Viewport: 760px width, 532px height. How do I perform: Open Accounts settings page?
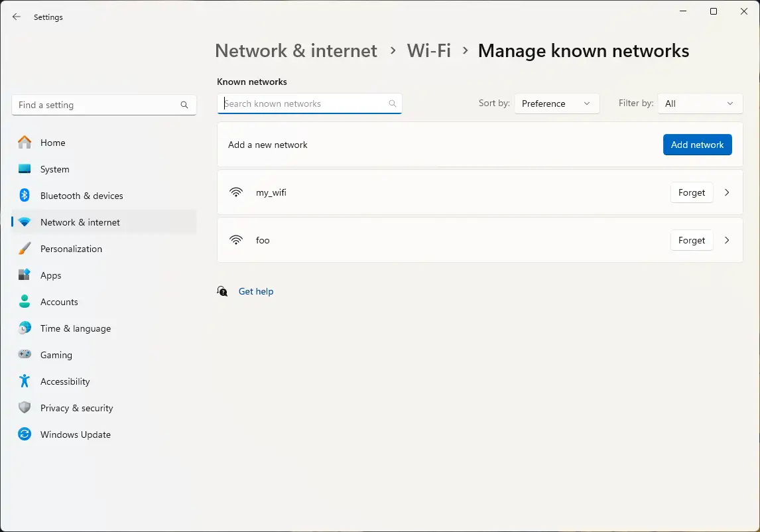[104, 302]
